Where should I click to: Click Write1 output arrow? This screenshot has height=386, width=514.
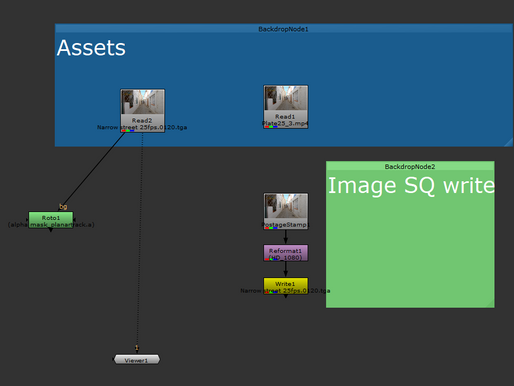pos(286,296)
